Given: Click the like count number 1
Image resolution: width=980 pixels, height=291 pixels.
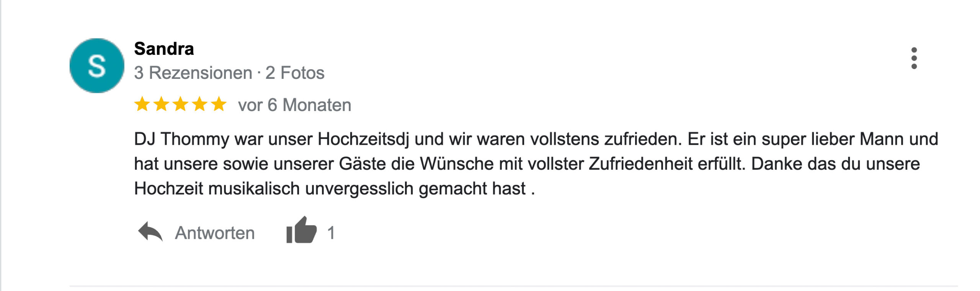Looking at the screenshot, I should click(331, 233).
